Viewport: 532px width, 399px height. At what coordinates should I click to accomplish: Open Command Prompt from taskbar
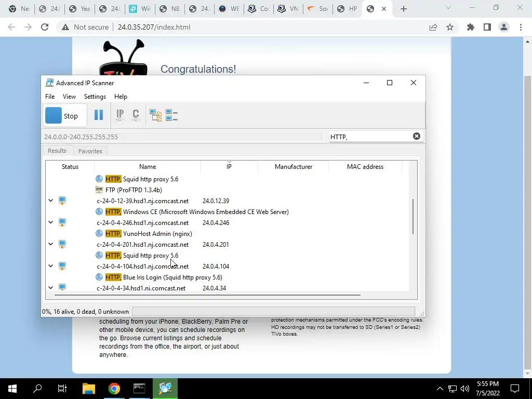pos(139,389)
